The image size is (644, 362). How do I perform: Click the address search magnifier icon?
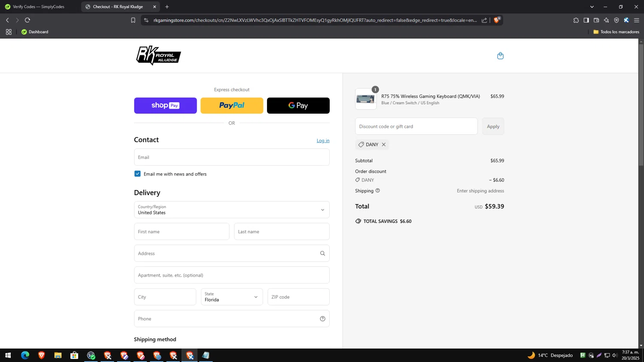[x=322, y=253]
